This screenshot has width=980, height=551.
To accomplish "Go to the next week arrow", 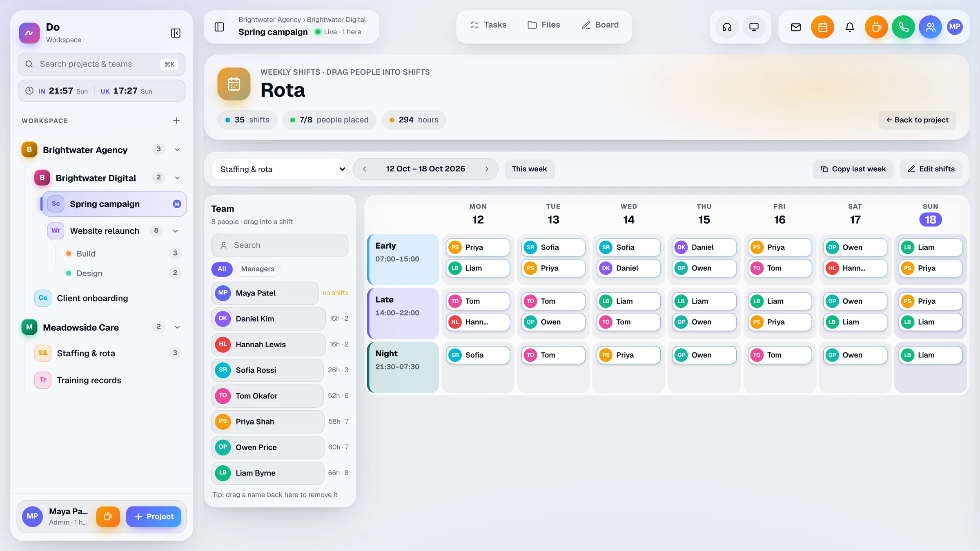I will (487, 169).
